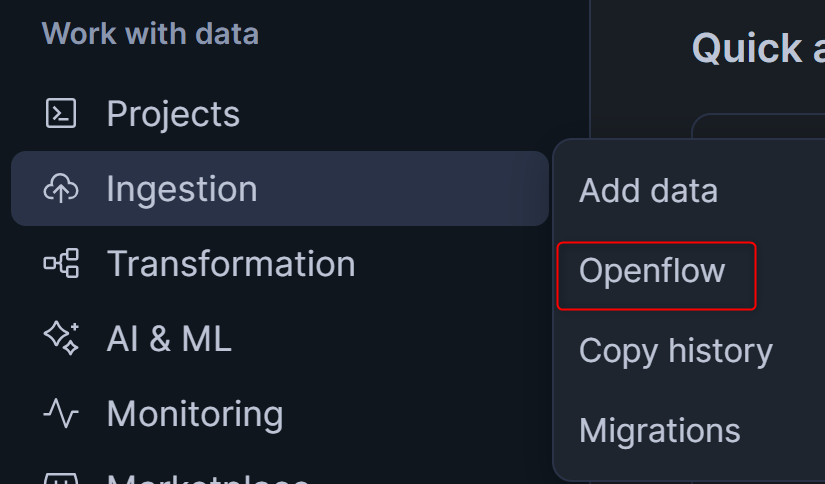Click the Quick actions heading text
Screen dimensions: 825x484
pyautogui.click(x=758, y=48)
